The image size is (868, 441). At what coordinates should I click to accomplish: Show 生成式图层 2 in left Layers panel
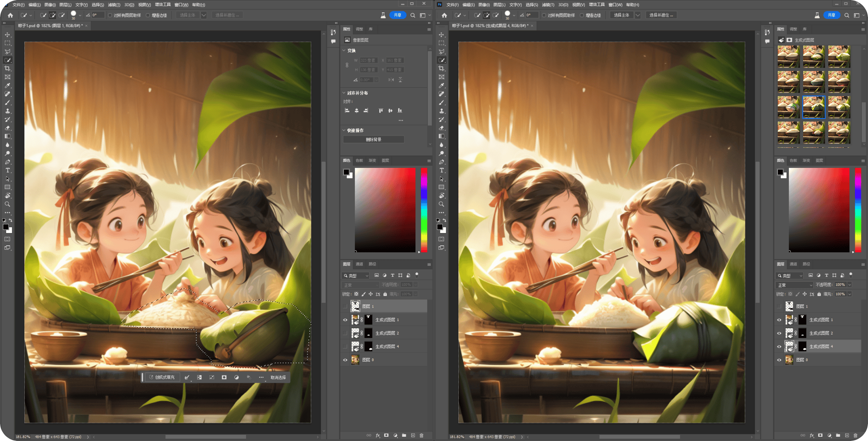[x=345, y=333]
